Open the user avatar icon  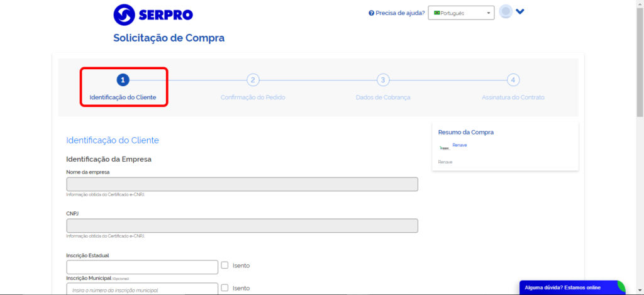(506, 11)
